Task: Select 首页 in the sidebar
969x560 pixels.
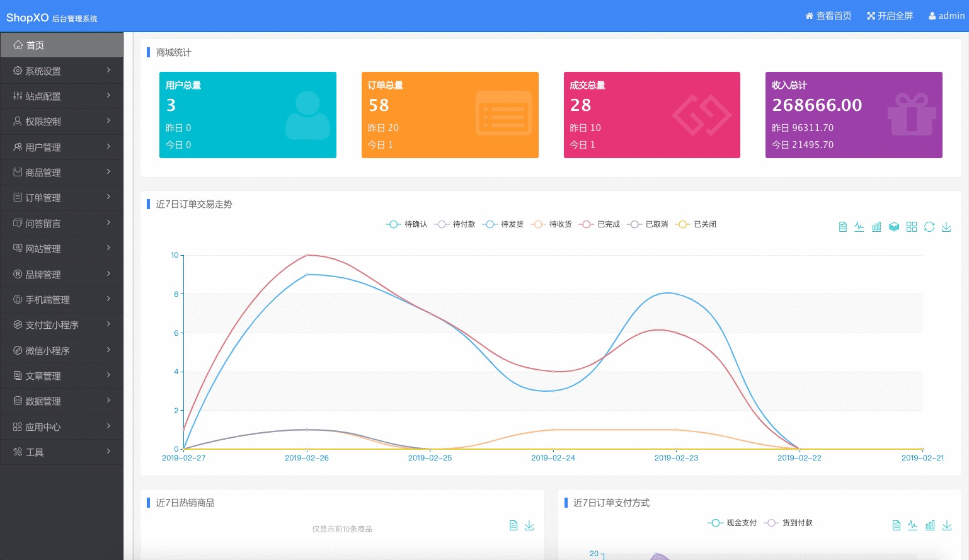Action: click(62, 45)
